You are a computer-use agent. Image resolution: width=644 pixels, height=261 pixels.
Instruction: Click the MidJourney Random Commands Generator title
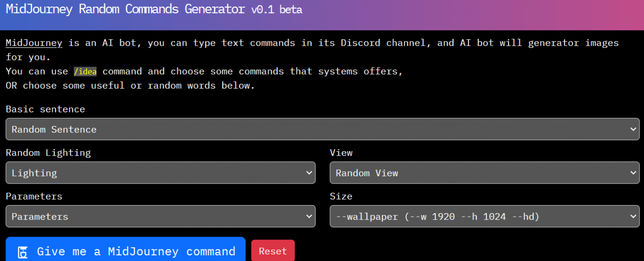[x=125, y=9]
